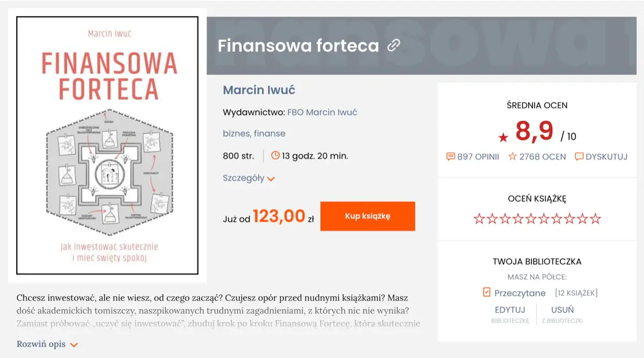
Task: Toggle the Przeczytane shelf checkbox
Action: pos(487,293)
